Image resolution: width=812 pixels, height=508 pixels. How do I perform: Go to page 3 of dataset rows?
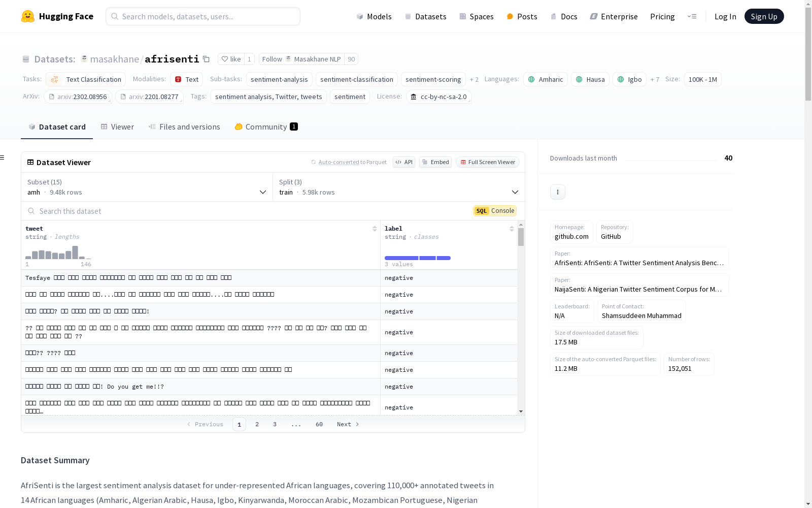point(275,424)
